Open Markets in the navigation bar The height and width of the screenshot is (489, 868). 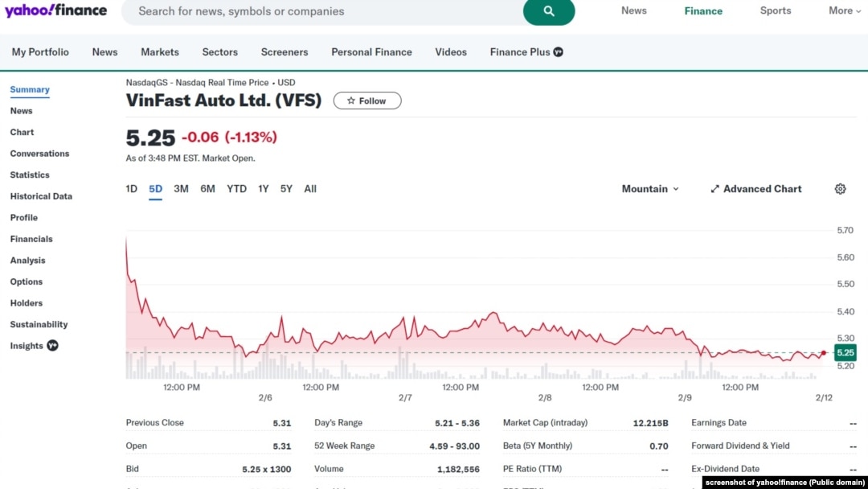click(160, 52)
